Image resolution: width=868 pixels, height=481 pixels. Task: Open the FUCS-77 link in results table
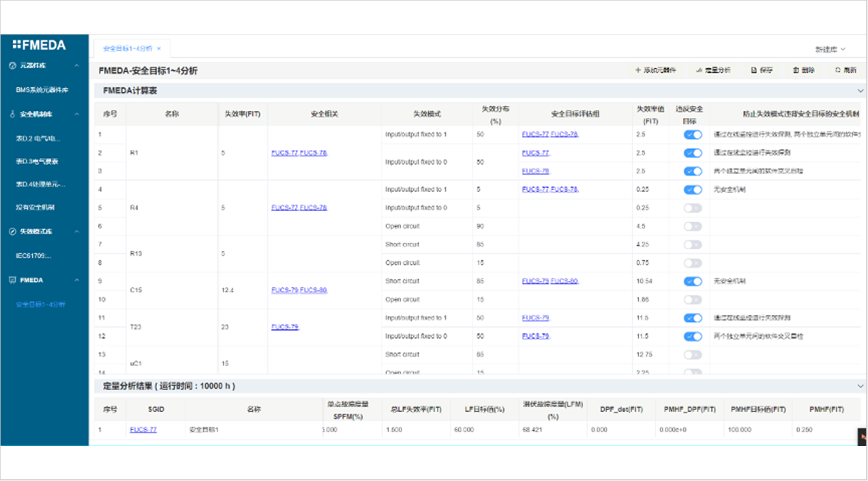pyautogui.click(x=143, y=430)
